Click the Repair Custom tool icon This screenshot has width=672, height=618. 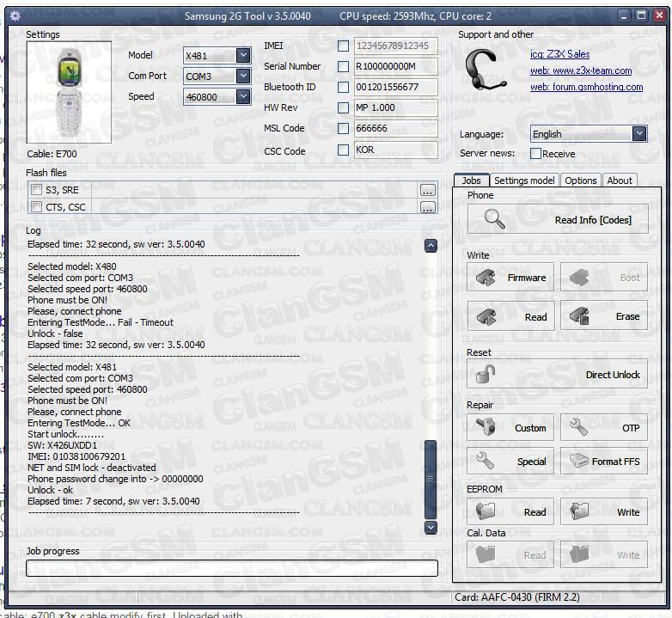point(486,427)
